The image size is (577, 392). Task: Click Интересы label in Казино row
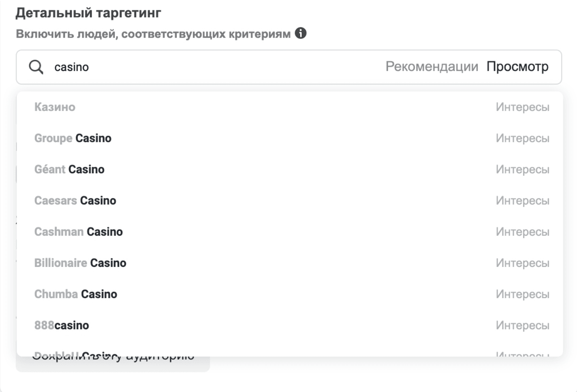click(522, 107)
